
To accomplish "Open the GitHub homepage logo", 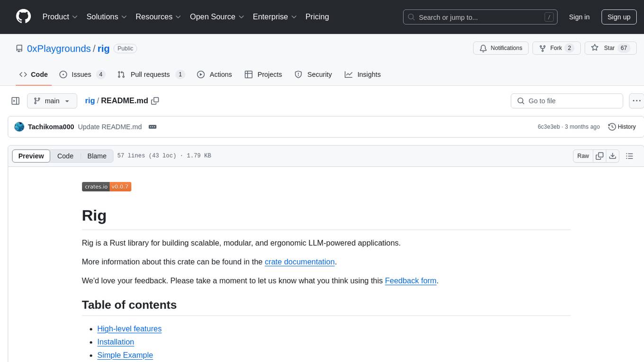I will [x=23, y=17].
